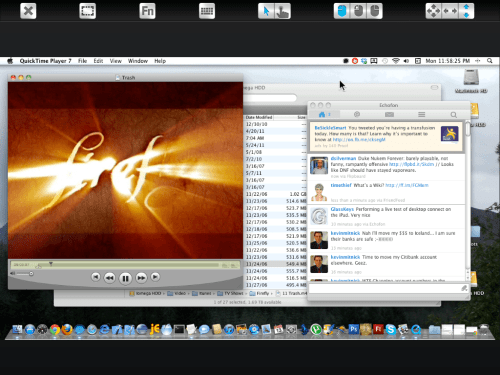Viewport: 500px width, 375px height.
Task: Click the Firefly folder in Finder path bar
Action: (x=260, y=293)
